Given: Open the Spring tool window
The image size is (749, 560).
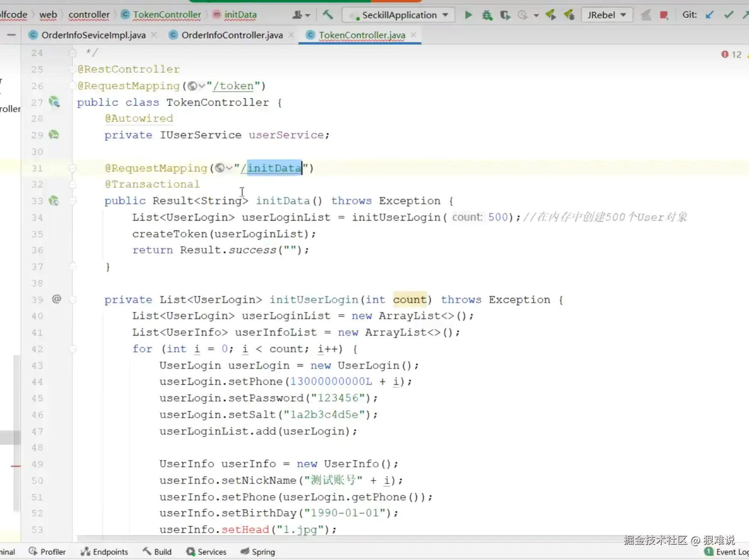Looking at the screenshot, I should 258,551.
